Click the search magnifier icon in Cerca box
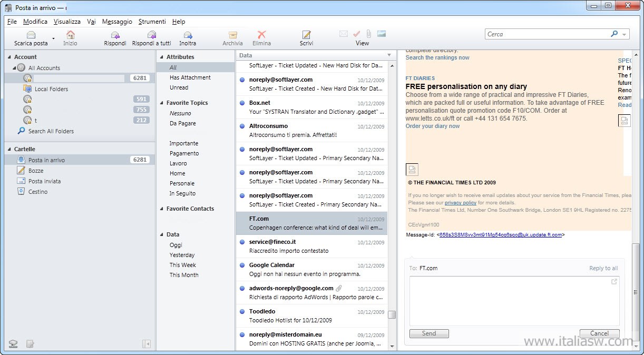Screen dimensions: 644x355 tap(614, 34)
